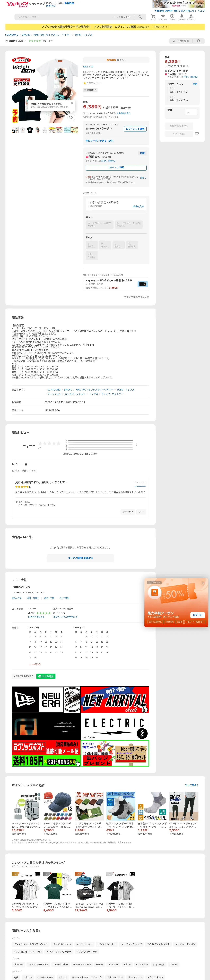Image resolution: width=210 pixels, height=980 pixels.
Task: Click 詳細はこちら on coupon banner
Action: coord(160,27)
